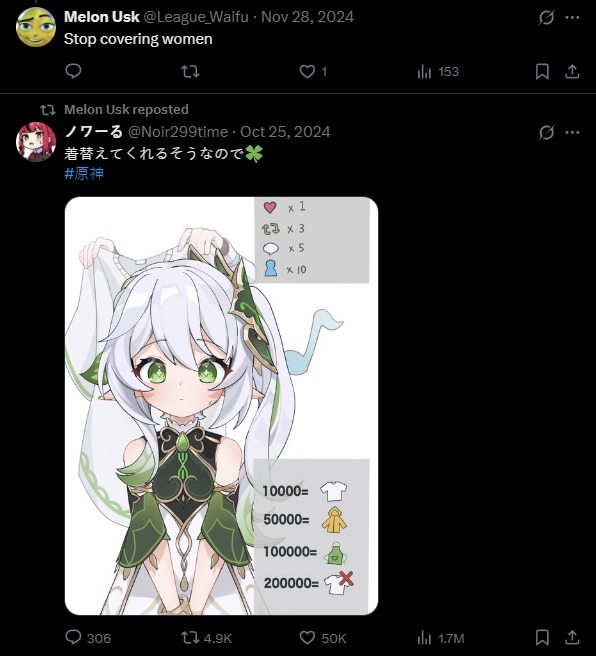Screen dimensions: 596x656
Task: View analytics showing 1.7M views
Action: (441, 638)
